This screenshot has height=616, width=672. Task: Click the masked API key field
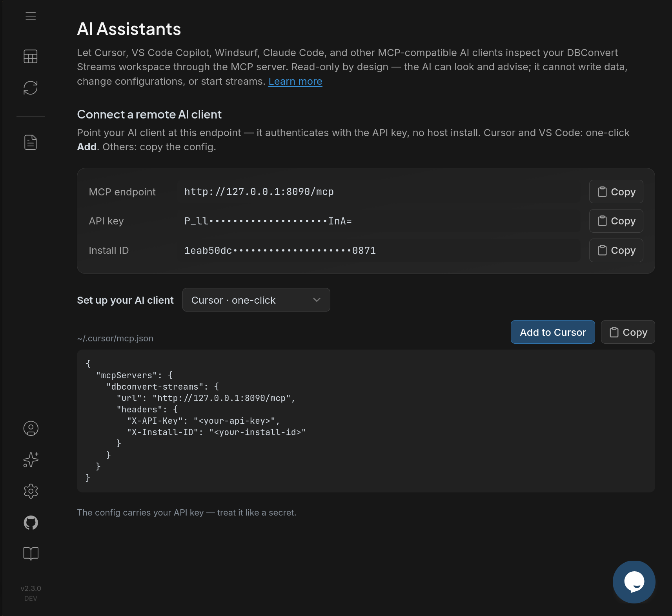pyautogui.click(x=379, y=221)
